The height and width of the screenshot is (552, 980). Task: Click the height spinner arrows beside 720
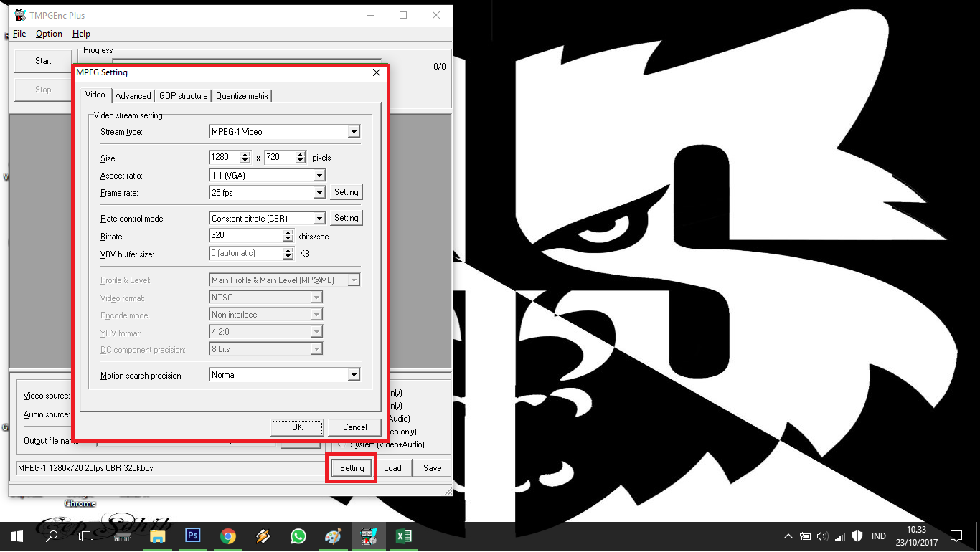coord(300,157)
